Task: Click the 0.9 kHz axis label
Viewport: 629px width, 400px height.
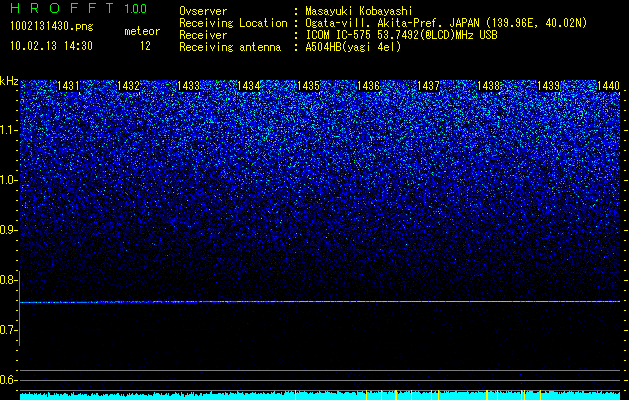Action: tap(8, 230)
